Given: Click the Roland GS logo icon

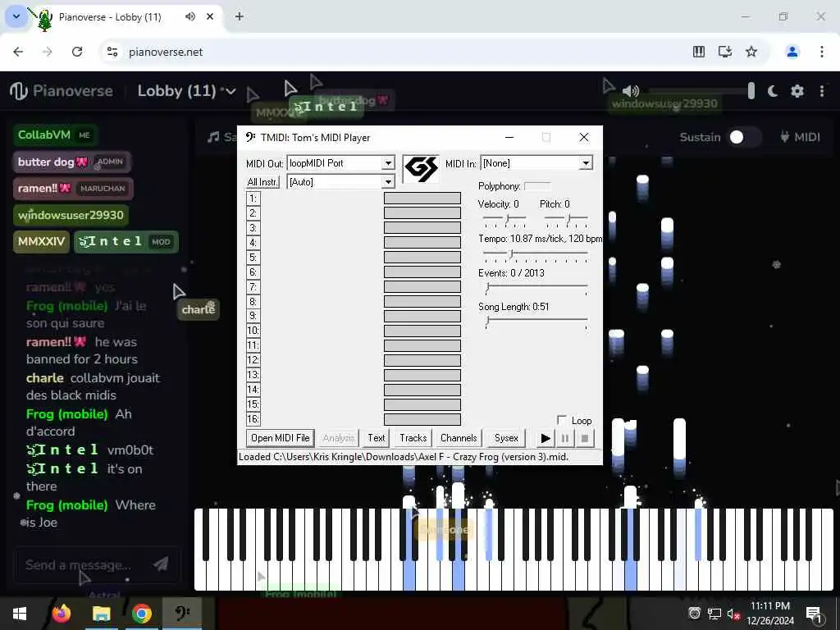Looking at the screenshot, I should coord(421,168).
